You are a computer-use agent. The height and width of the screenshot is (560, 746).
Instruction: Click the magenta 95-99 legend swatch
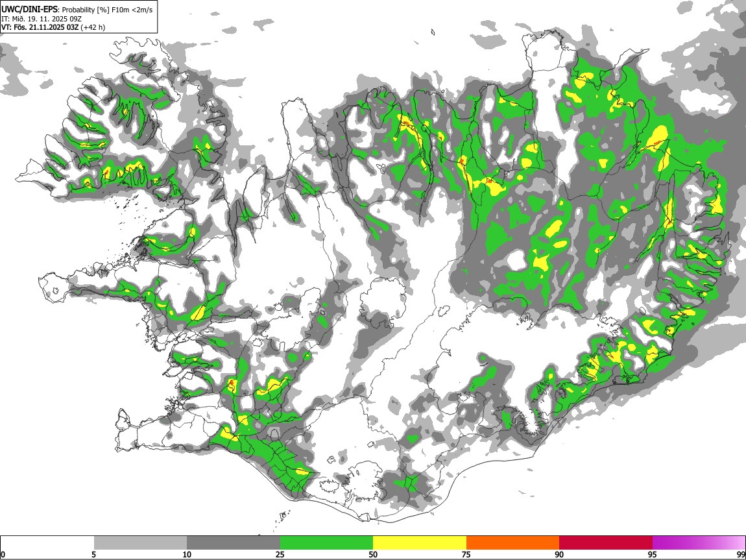point(699,542)
